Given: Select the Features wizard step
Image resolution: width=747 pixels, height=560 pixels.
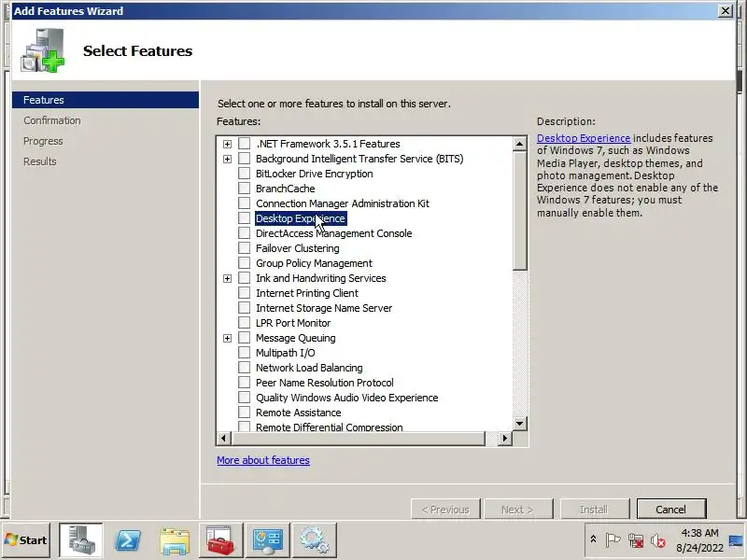Looking at the screenshot, I should pos(106,100).
